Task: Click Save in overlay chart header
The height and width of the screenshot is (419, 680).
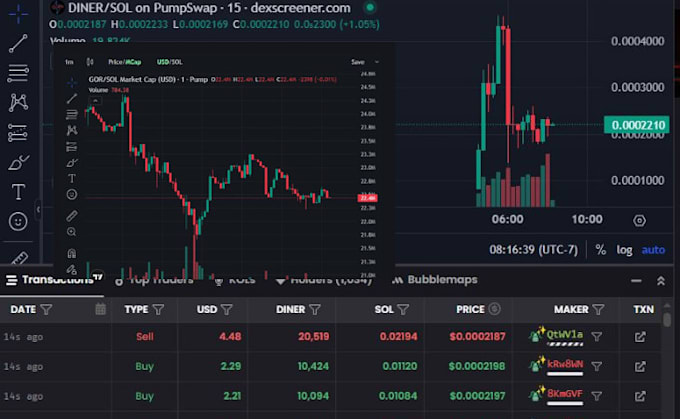Action: pyautogui.click(x=358, y=62)
